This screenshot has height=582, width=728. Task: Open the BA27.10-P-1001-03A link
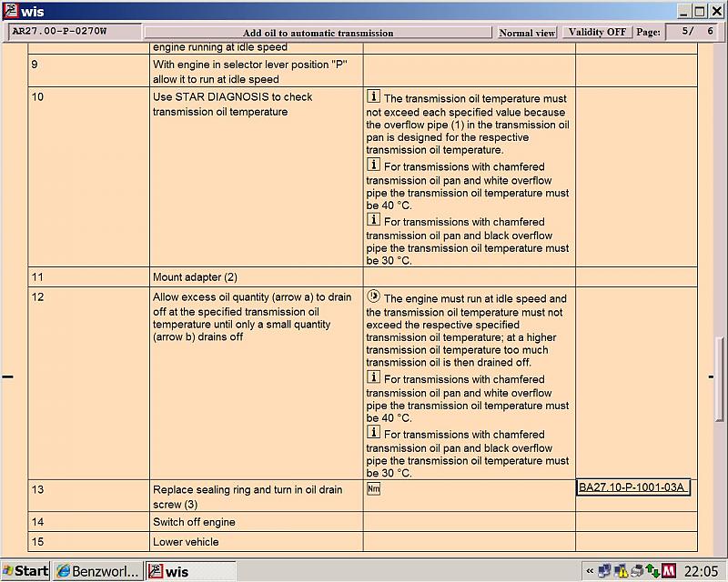click(632, 487)
